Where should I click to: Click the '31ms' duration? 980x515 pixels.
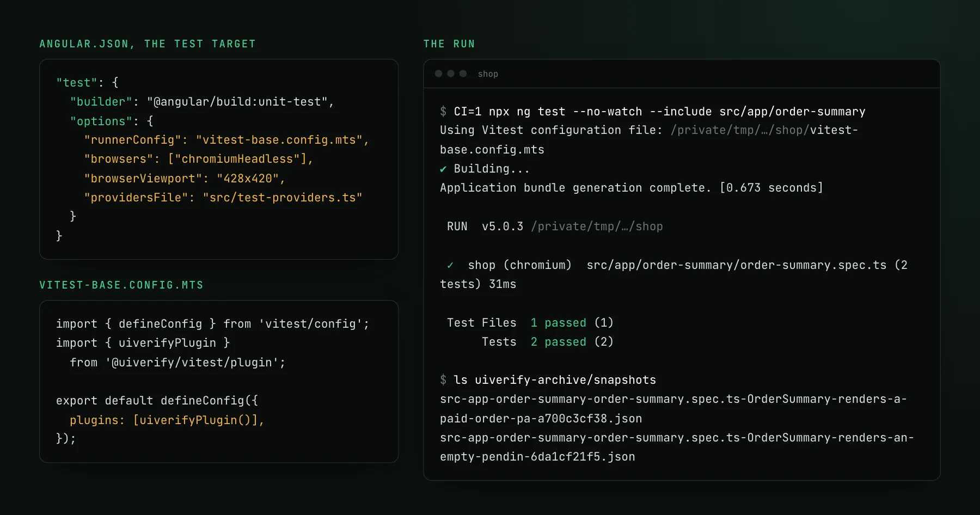pyautogui.click(x=503, y=284)
